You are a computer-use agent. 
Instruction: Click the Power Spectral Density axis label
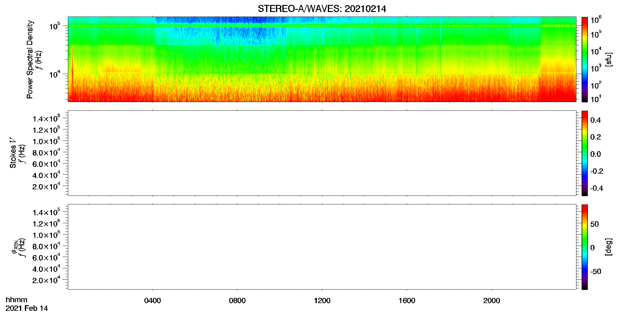[x=30, y=59]
